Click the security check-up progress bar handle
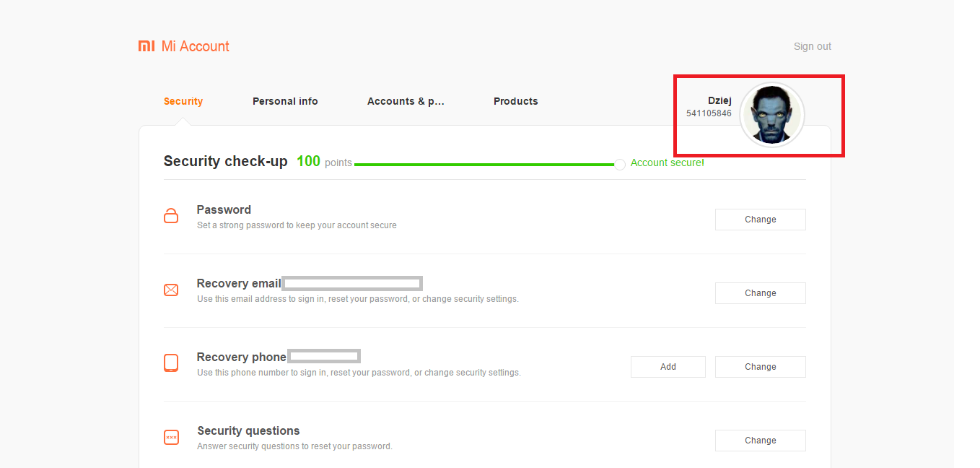Screen dimensions: 980x468 tap(620, 165)
